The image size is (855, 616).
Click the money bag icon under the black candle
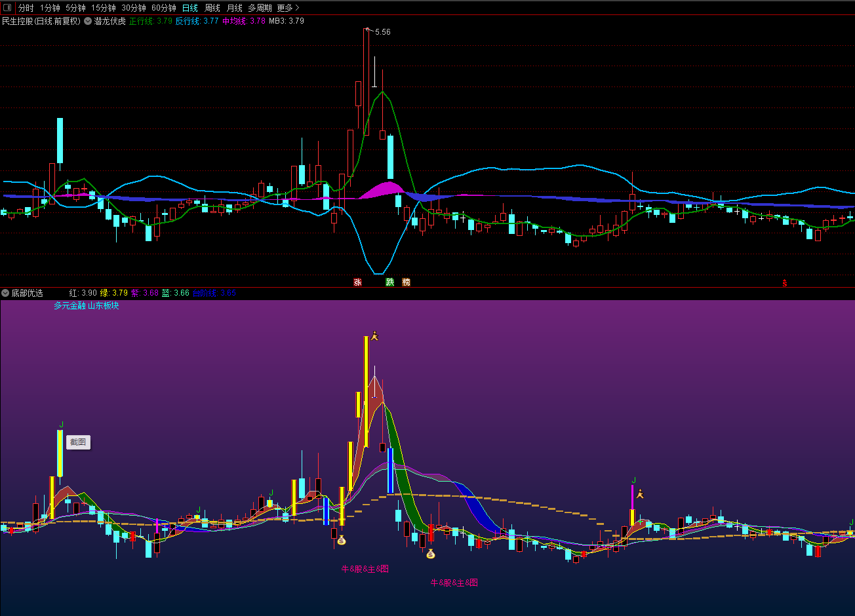point(341,540)
